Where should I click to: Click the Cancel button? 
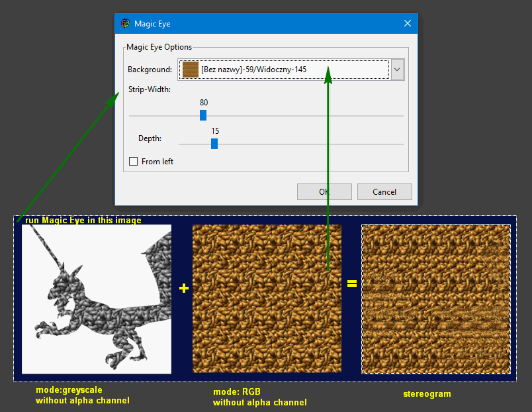(x=384, y=192)
